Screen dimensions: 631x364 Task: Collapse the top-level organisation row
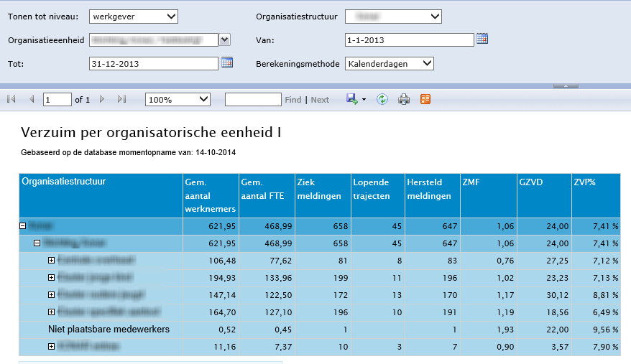pyautogui.click(x=23, y=225)
